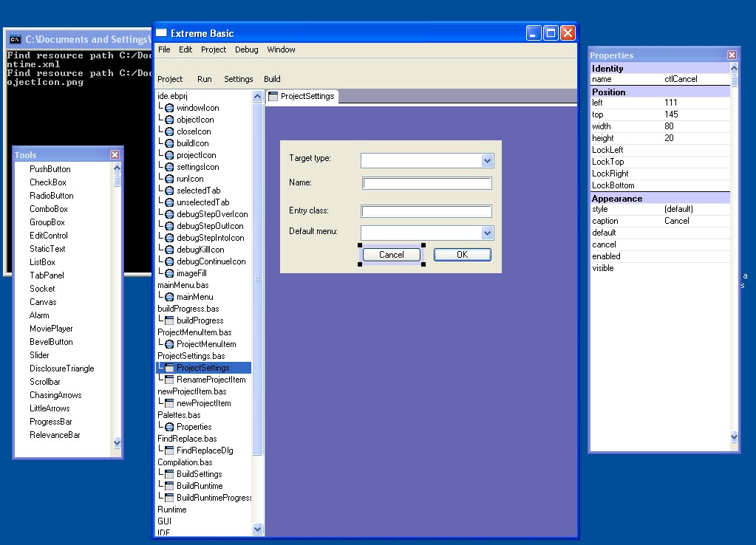Choose ComboBox in the Tools palette
This screenshot has height=545, width=756.
point(49,209)
